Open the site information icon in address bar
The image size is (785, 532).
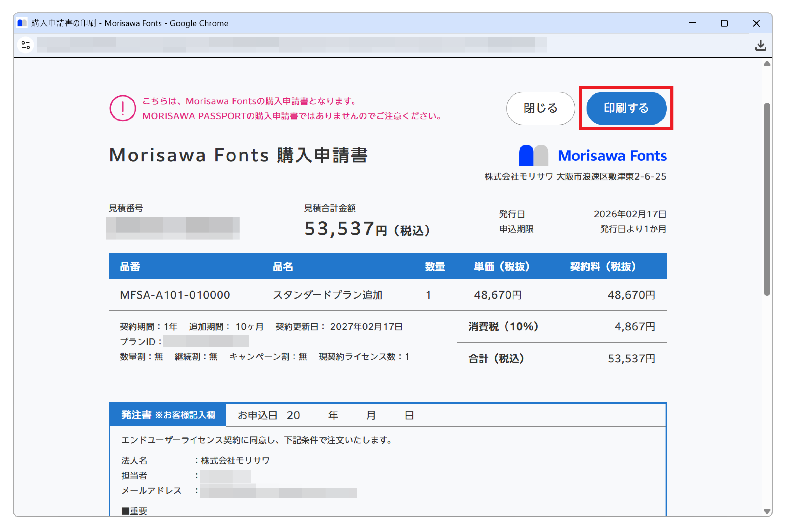pos(26,45)
